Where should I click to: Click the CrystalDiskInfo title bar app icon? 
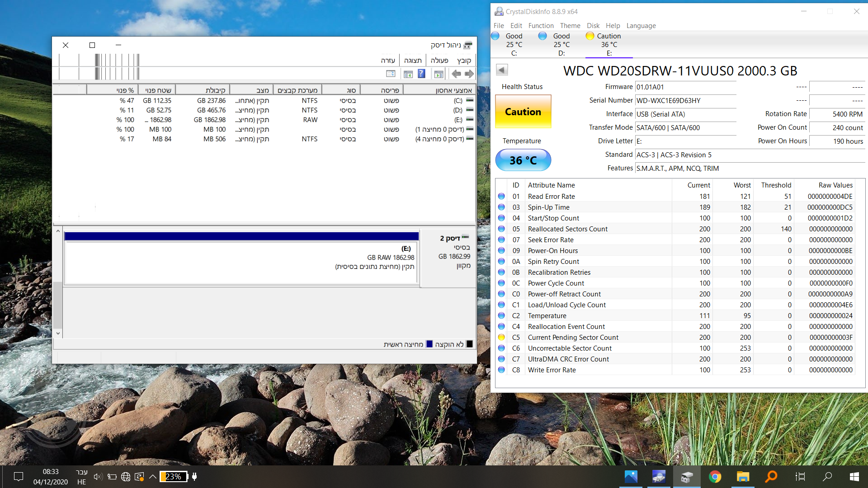(499, 11)
